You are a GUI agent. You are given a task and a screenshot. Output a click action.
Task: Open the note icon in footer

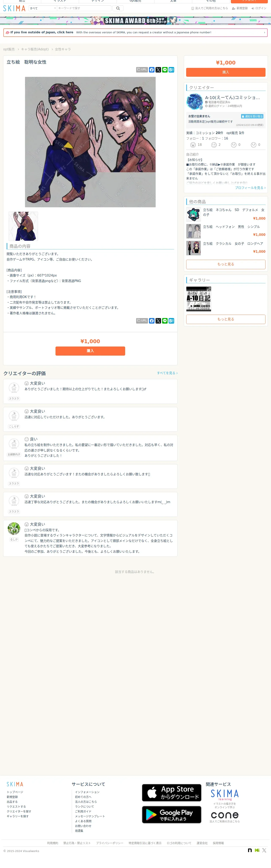pyautogui.click(x=250, y=851)
